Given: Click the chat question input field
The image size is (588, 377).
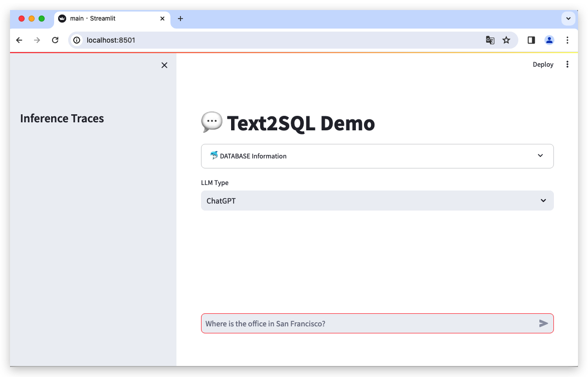Looking at the screenshot, I should pos(351,323).
